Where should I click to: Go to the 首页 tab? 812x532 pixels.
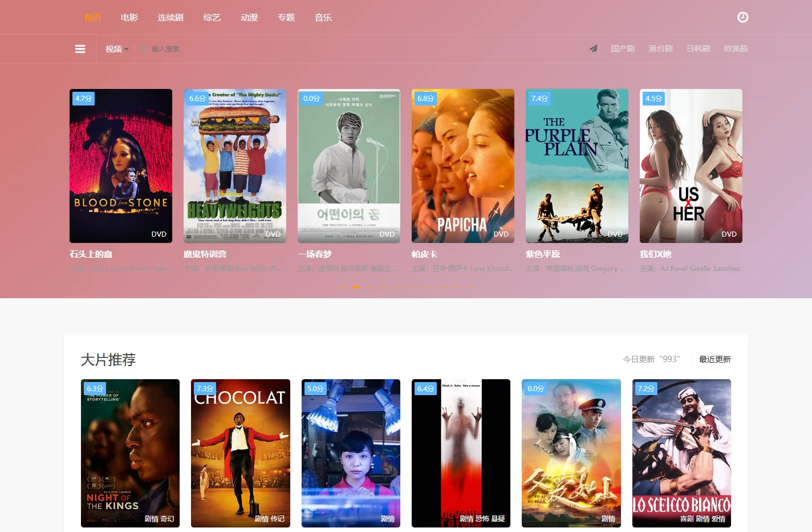pyautogui.click(x=92, y=18)
